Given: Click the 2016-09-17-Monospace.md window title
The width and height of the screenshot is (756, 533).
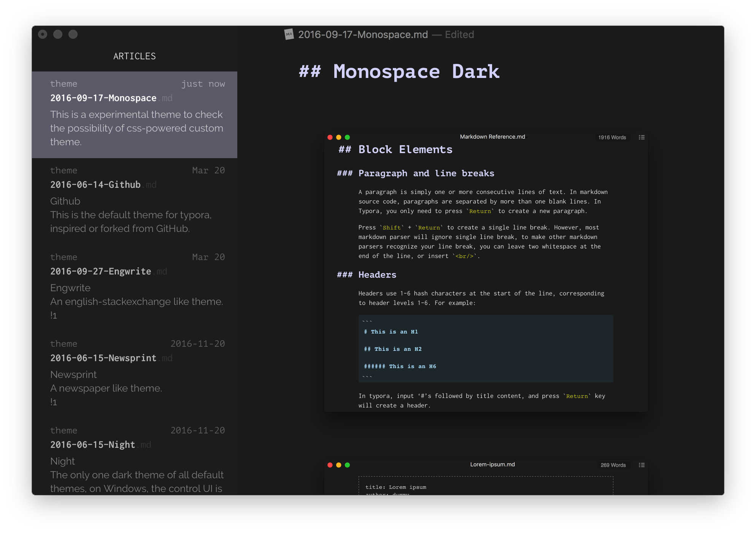Looking at the screenshot, I should pos(363,35).
